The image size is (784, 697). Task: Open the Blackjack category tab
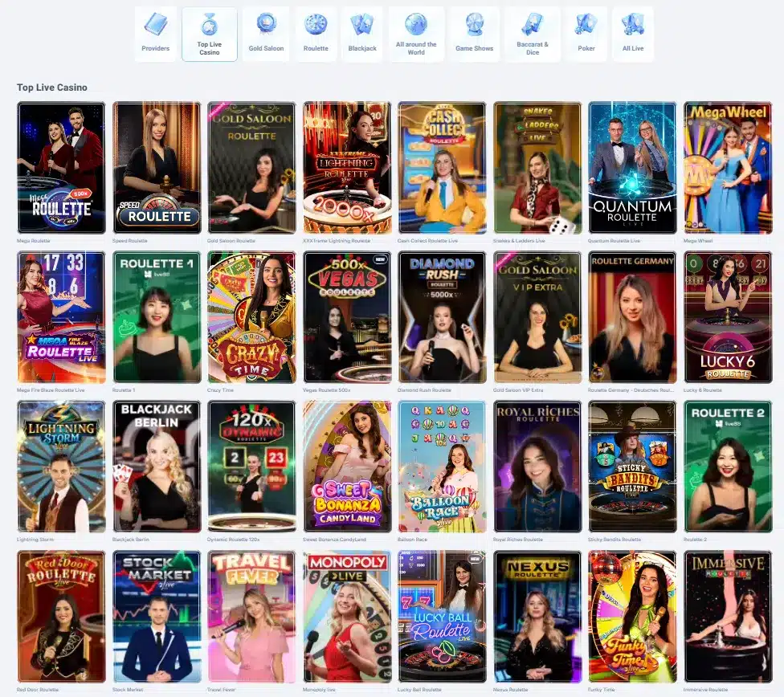(362, 34)
